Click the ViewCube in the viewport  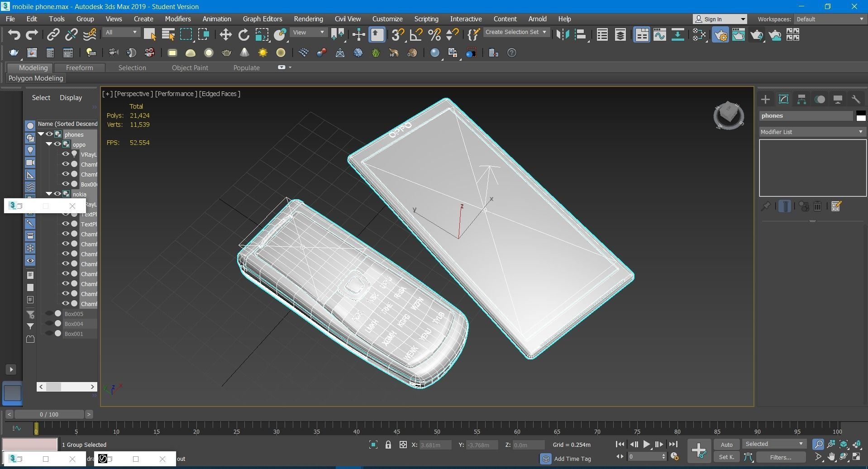click(x=728, y=115)
